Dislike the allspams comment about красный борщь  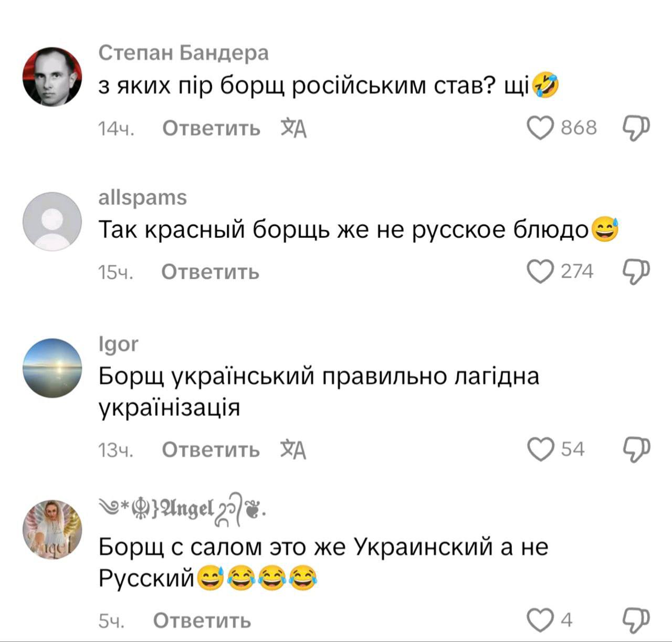(x=636, y=272)
